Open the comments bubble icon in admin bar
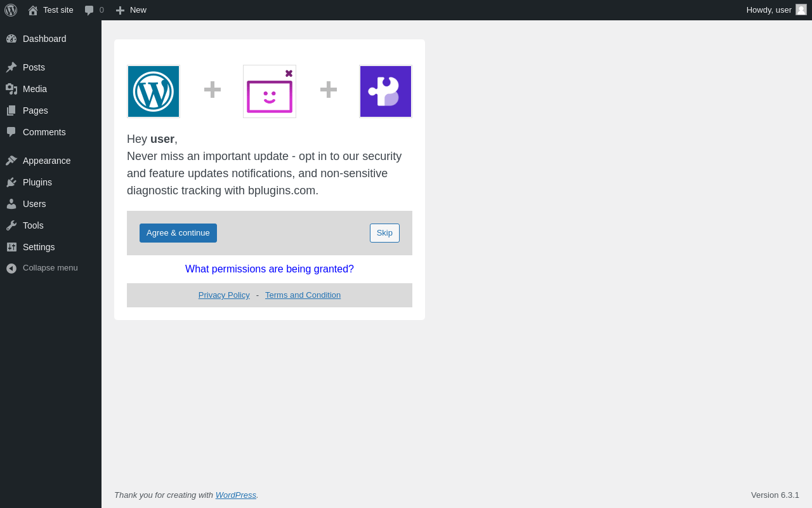 89,10
